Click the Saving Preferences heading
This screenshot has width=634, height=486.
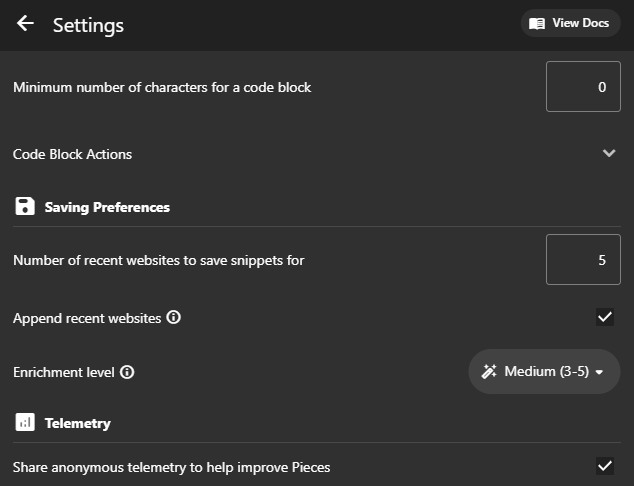point(107,207)
